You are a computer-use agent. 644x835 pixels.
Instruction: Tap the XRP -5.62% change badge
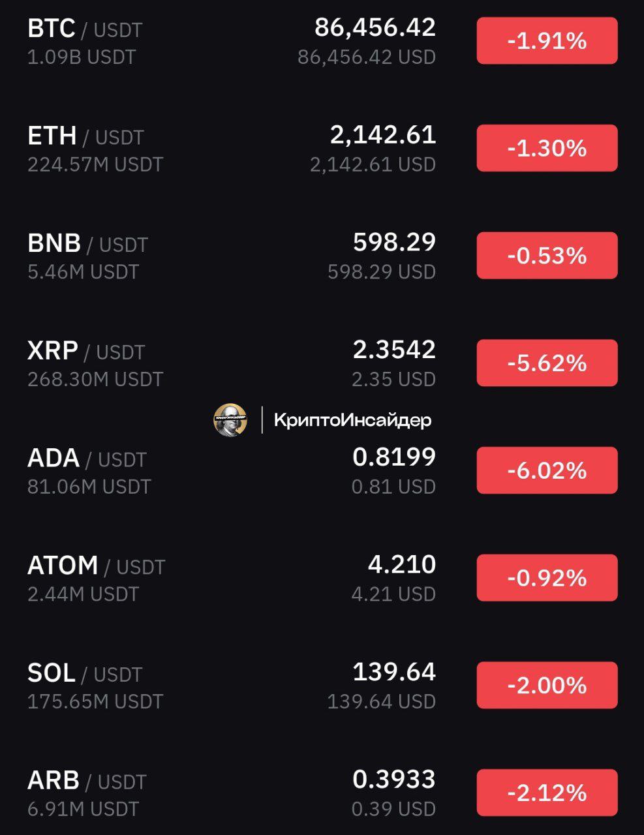point(547,363)
